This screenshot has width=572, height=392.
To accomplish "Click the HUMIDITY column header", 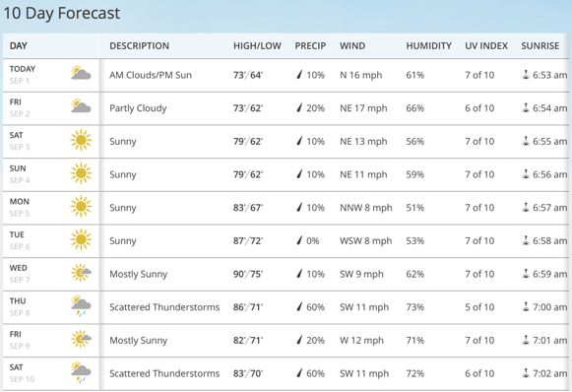I will point(428,46).
